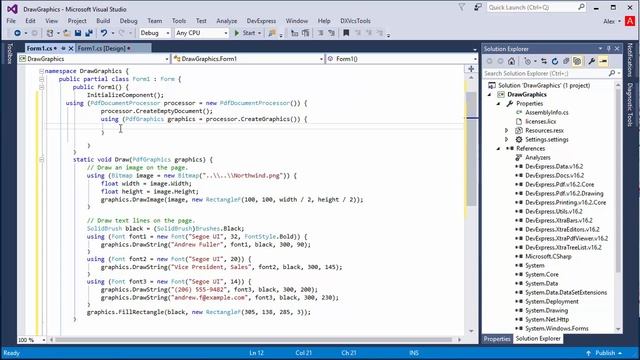Viewport: 640px width, 360px height.
Task: Switch to the Properties tab at bottom
Action: coord(497,339)
